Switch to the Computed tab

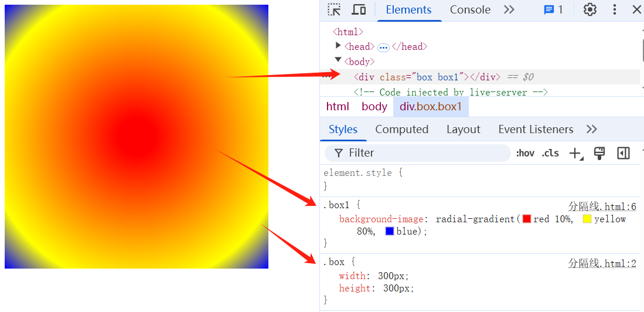(x=401, y=129)
